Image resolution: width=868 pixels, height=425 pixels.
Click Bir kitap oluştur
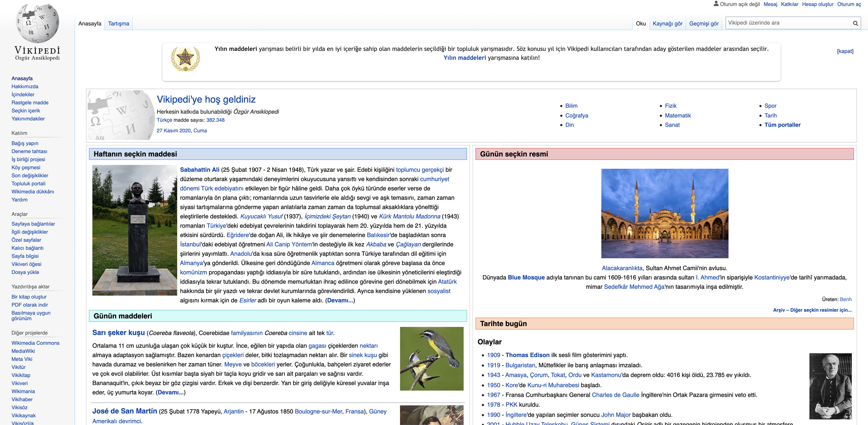[29, 297]
